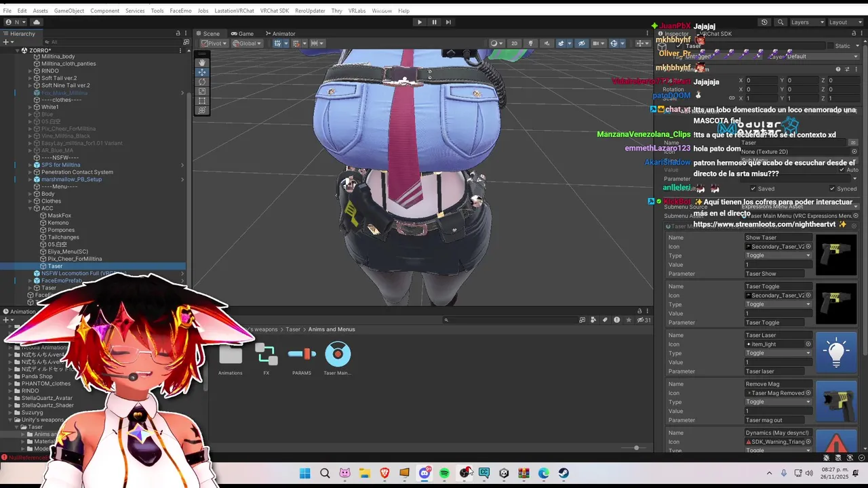Viewport: 868px width, 488px height.
Task: Open Steam from the taskbar
Action: tap(564, 473)
